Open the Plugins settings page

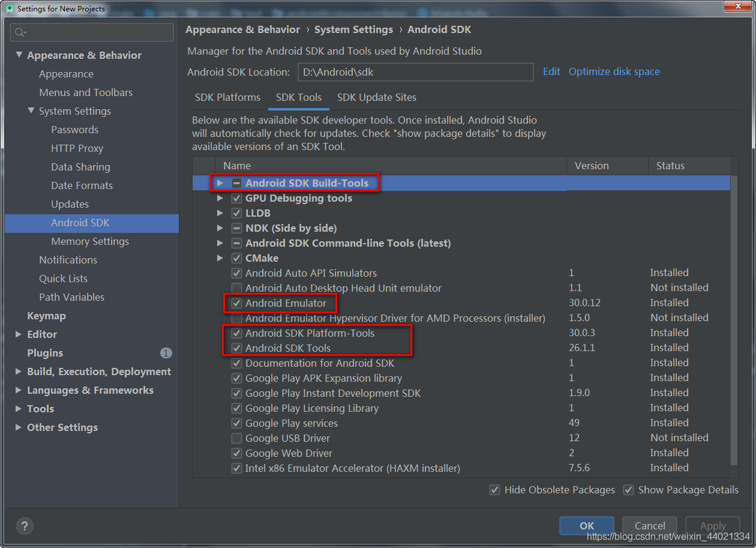pos(45,353)
